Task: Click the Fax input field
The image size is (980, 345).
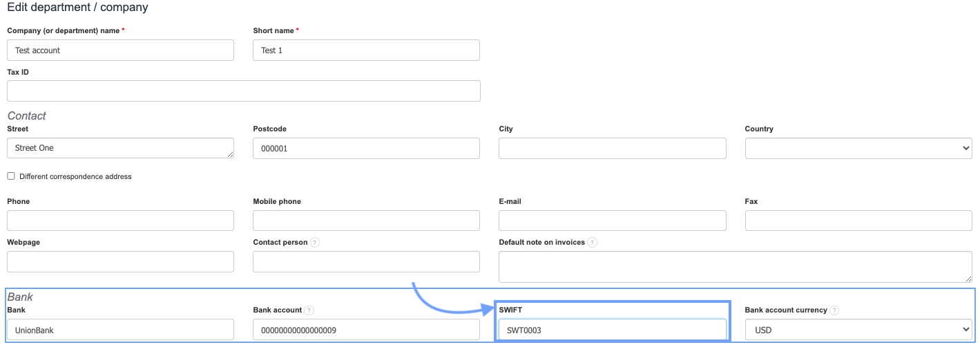Action: coord(858,221)
